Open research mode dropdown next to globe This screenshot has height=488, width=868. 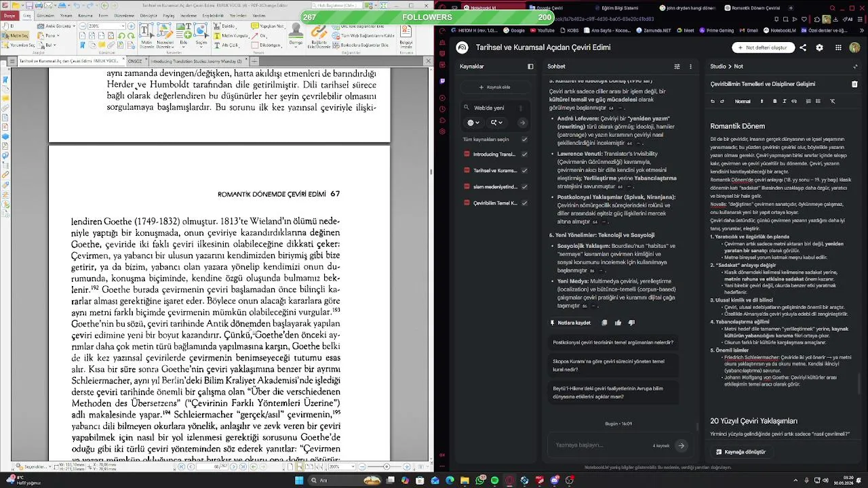tap(498, 123)
